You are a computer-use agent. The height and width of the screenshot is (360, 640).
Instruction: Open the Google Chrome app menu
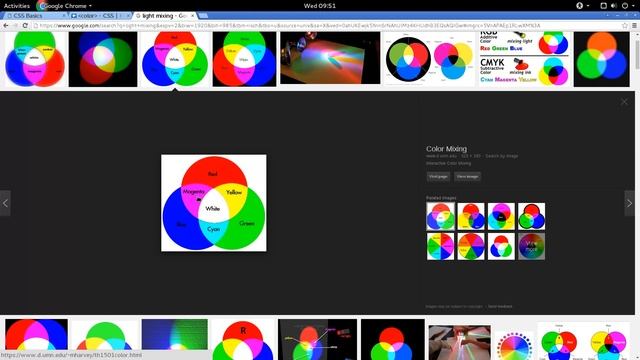[64, 6]
